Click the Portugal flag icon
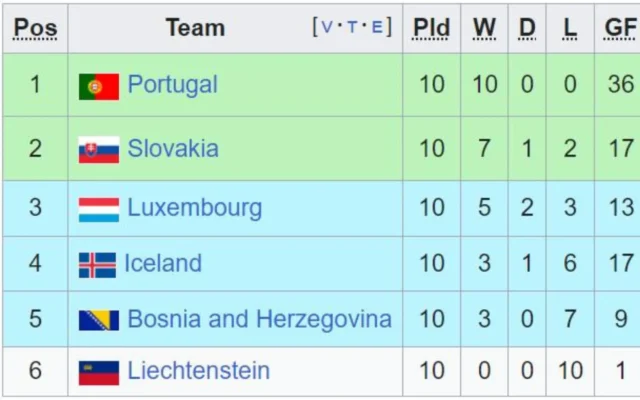The width and height of the screenshot is (640, 400). click(x=99, y=87)
